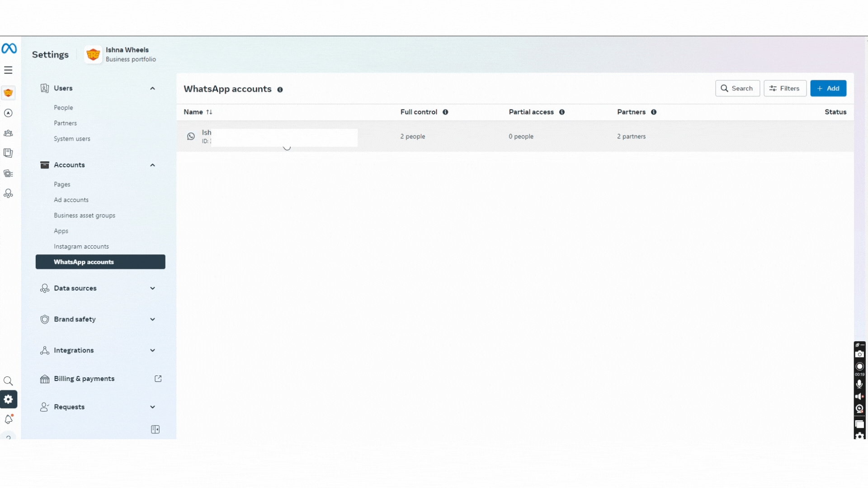Image resolution: width=868 pixels, height=488 pixels.
Task: Click the Add button
Action: pyautogui.click(x=828, y=89)
